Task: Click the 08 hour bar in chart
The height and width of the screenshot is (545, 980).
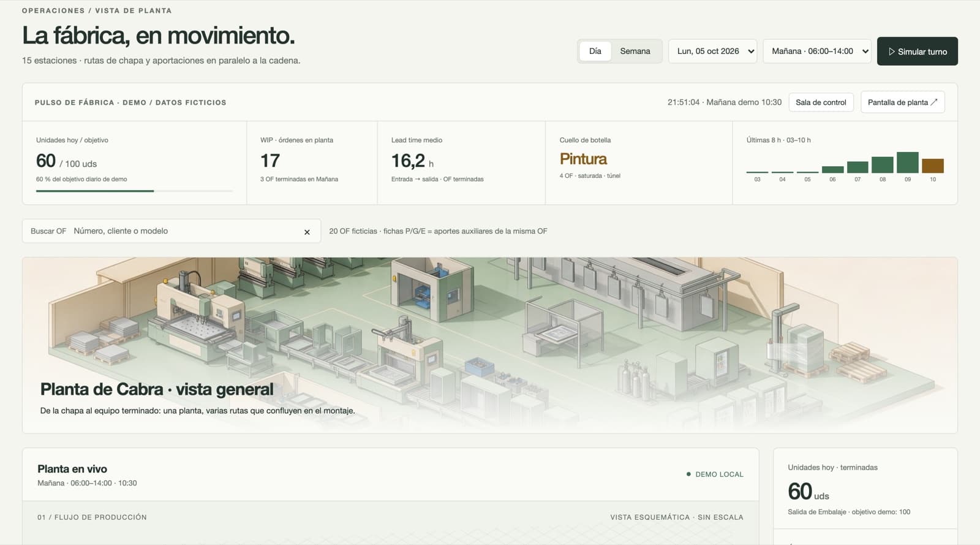Action: coord(882,165)
